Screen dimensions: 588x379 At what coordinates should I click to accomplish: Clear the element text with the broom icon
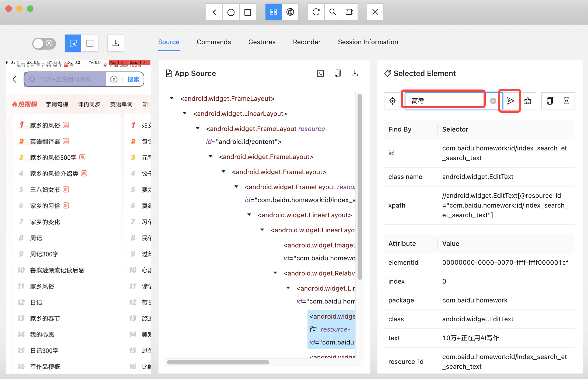(x=527, y=101)
